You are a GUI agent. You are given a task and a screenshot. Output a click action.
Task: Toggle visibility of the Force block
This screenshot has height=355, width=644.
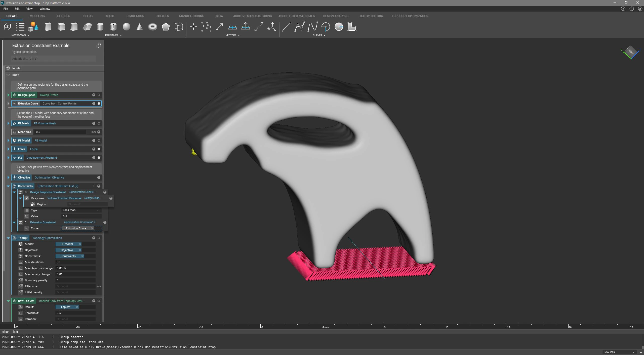coord(99,149)
